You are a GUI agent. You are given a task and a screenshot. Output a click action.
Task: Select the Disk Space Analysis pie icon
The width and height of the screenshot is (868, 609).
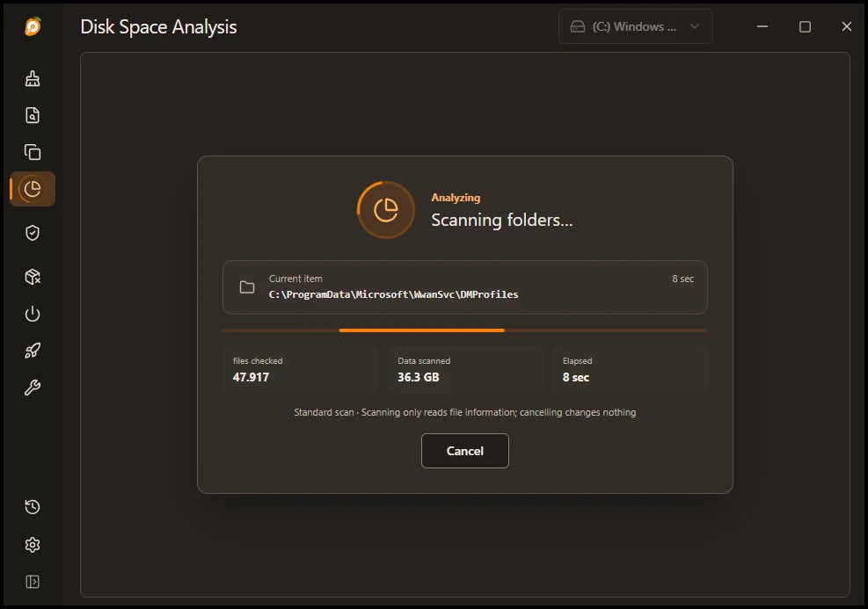(x=33, y=189)
